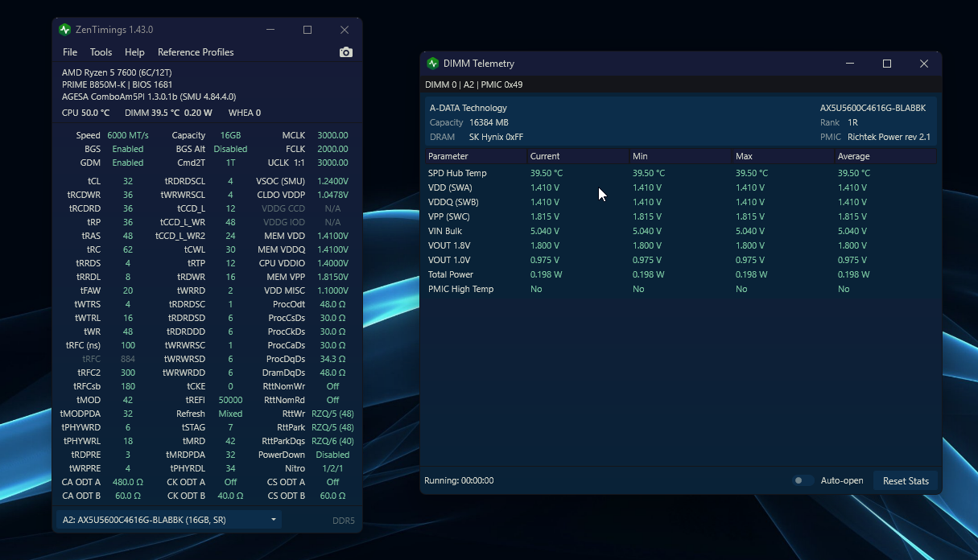Select the VIN Bulk row
Viewport: 978px width, 560px height.
coord(681,231)
